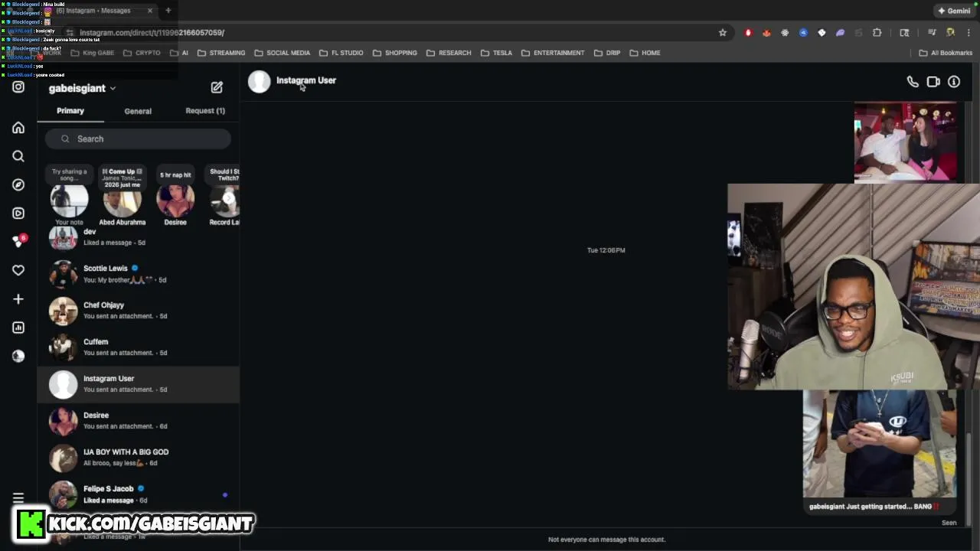Open CRYPTO bookmarks folder
The image size is (980, 551).
point(142,53)
